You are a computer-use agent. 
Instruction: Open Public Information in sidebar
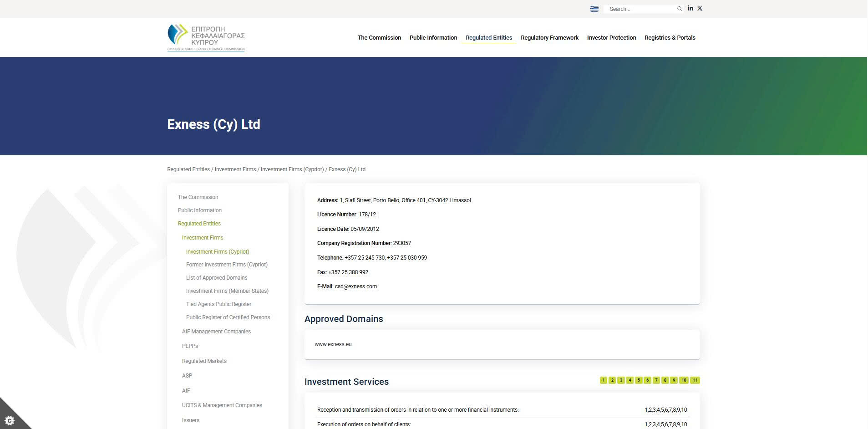pos(200,210)
